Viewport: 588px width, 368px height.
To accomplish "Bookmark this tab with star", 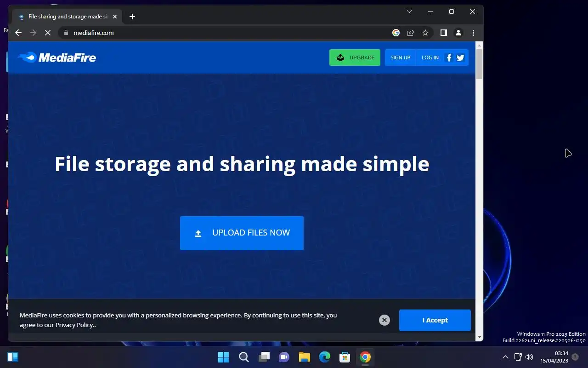I will [425, 33].
